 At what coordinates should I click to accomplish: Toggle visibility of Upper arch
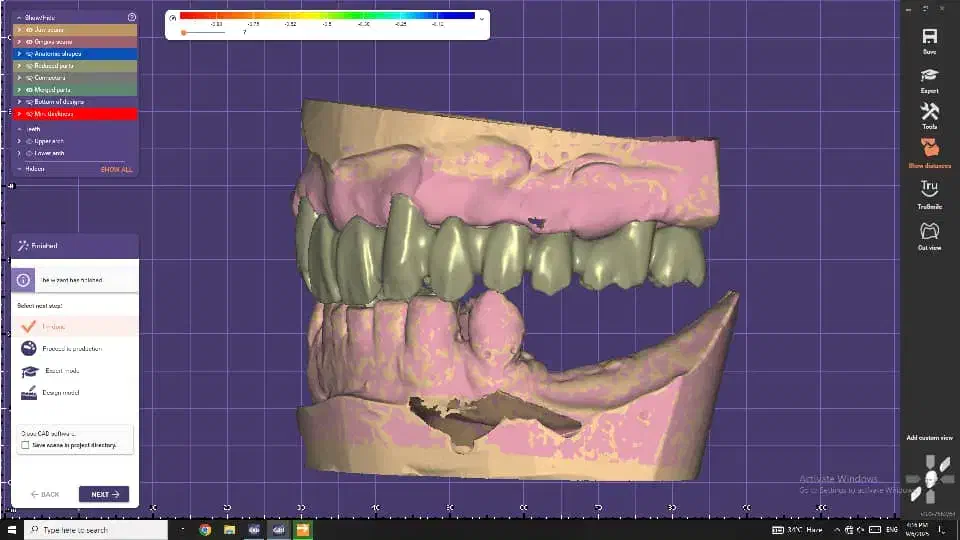click(x=29, y=141)
